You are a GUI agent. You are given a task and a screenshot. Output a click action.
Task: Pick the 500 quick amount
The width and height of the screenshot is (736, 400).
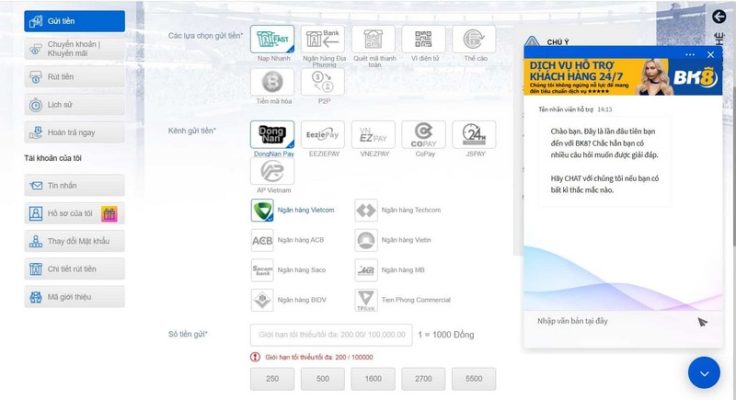click(x=323, y=379)
